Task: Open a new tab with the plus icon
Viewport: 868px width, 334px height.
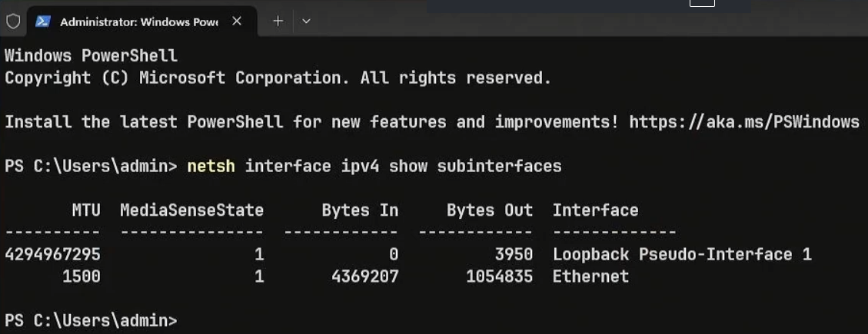Action: coord(278,21)
